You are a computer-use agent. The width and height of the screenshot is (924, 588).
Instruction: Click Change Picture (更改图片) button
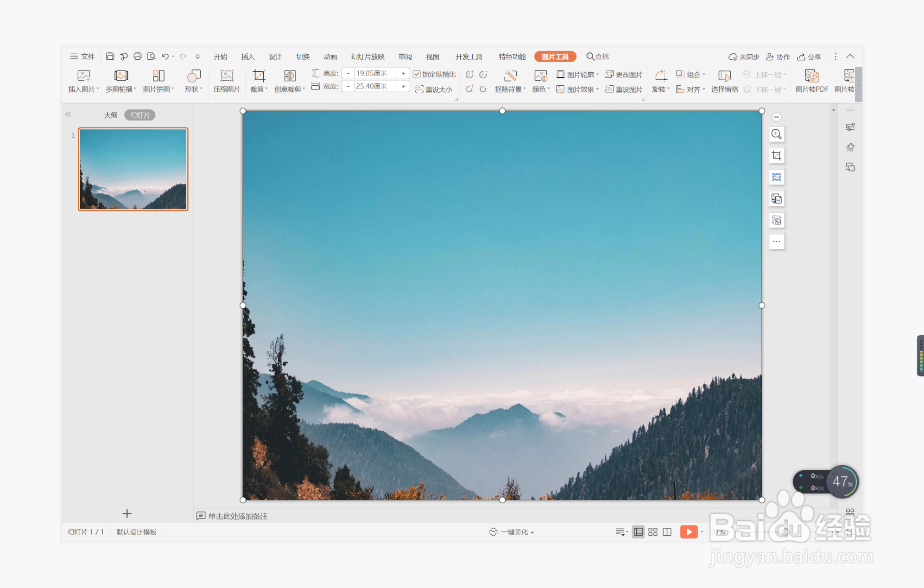pyautogui.click(x=624, y=74)
